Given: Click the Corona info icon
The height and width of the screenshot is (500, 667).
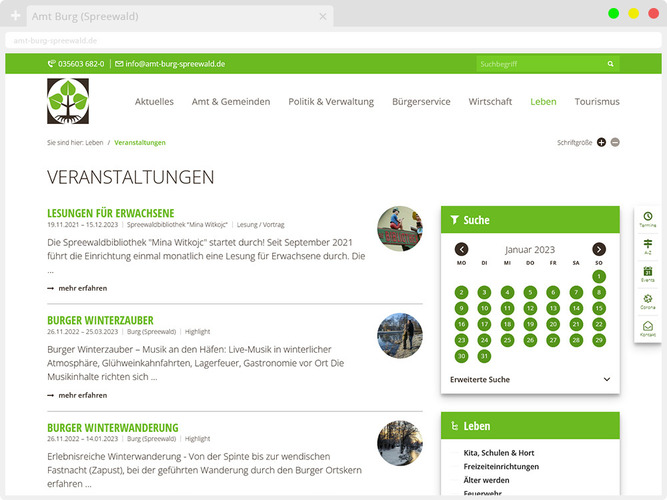Looking at the screenshot, I should click(x=647, y=299).
